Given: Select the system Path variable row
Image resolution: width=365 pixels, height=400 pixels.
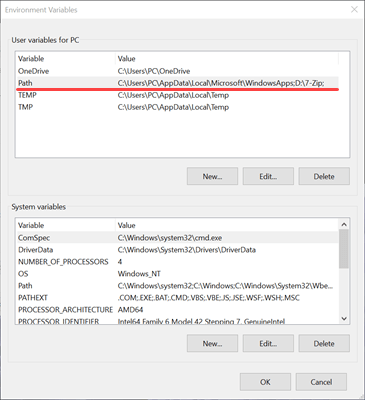Looking at the screenshot, I should [177, 286].
